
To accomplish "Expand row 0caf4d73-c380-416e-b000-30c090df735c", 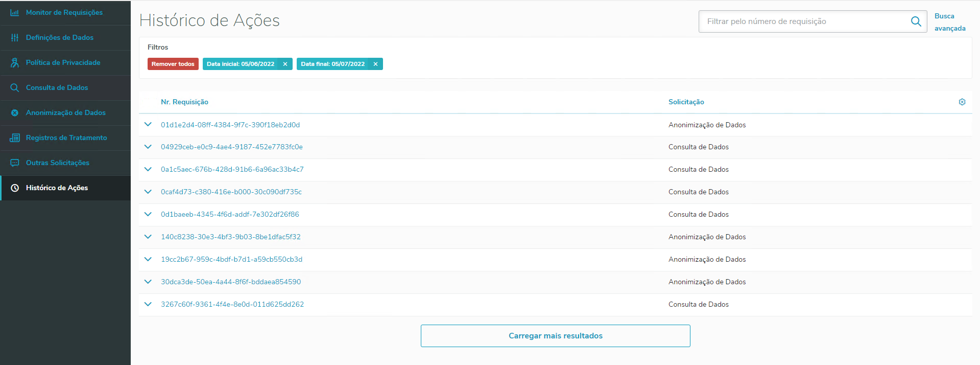I will coord(148,192).
